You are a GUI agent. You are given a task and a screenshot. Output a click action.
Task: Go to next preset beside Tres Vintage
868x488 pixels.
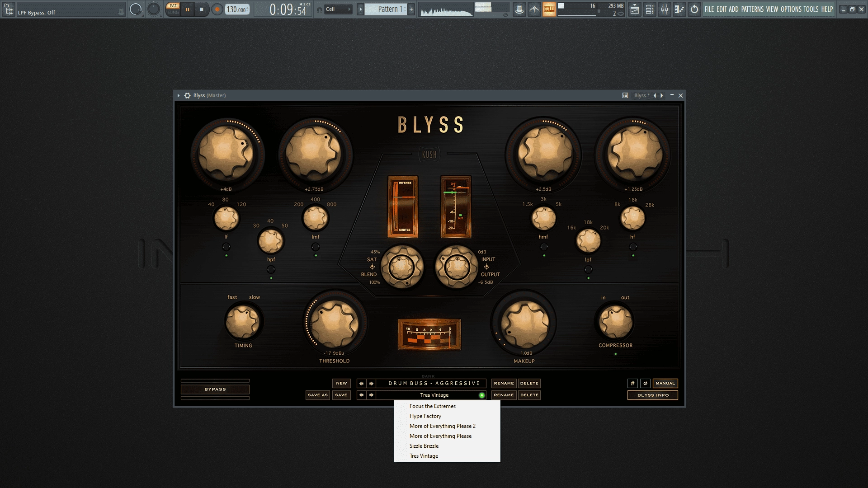(371, 395)
